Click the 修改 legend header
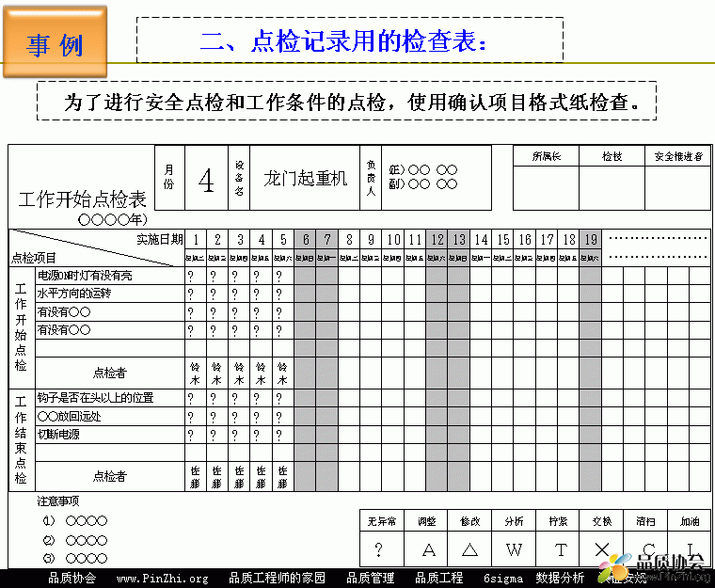Image resolution: width=715 pixels, height=588 pixels. pyautogui.click(x=469, y=521)
